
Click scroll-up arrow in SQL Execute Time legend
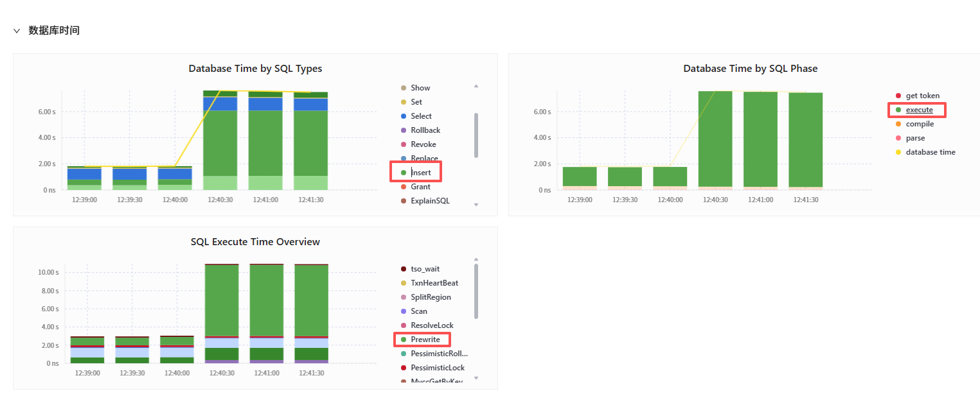[x=476, y=259]
